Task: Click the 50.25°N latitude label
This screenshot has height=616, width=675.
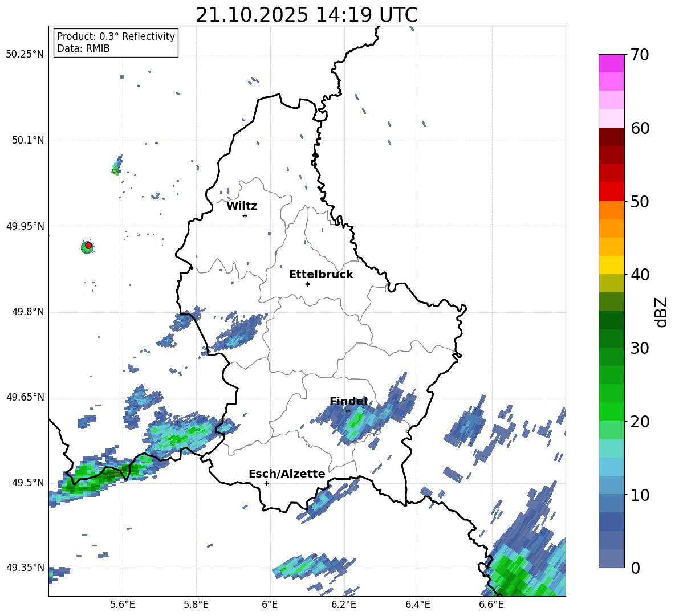Action: pos(25,55)
